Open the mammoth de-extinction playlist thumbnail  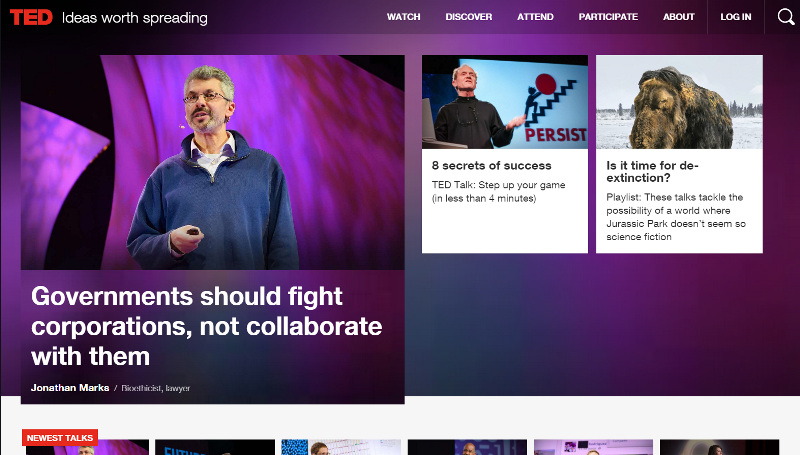pyautogui.click(x=679, y=102)
